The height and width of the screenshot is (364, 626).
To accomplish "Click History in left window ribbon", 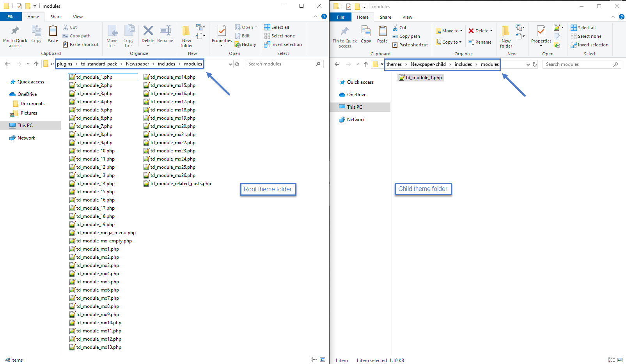I will tap(245, 44).
